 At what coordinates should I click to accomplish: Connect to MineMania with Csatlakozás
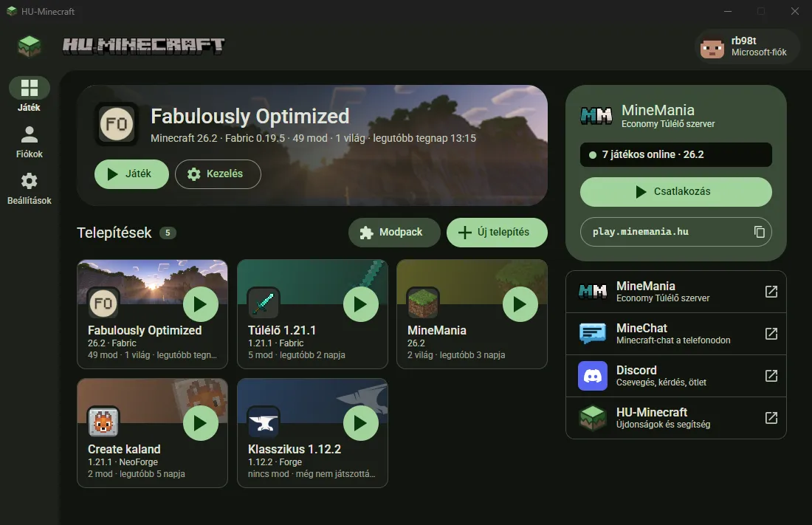click(x=675, y=192)
